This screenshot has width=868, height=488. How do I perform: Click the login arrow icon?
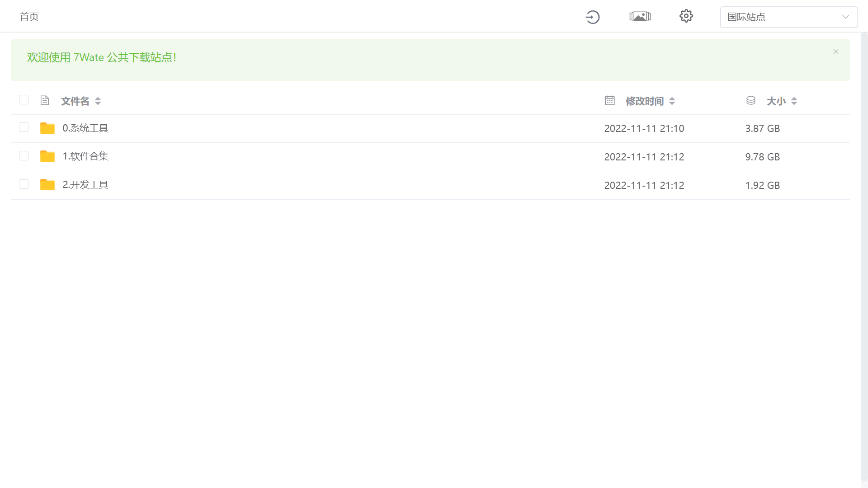point(592,17)
